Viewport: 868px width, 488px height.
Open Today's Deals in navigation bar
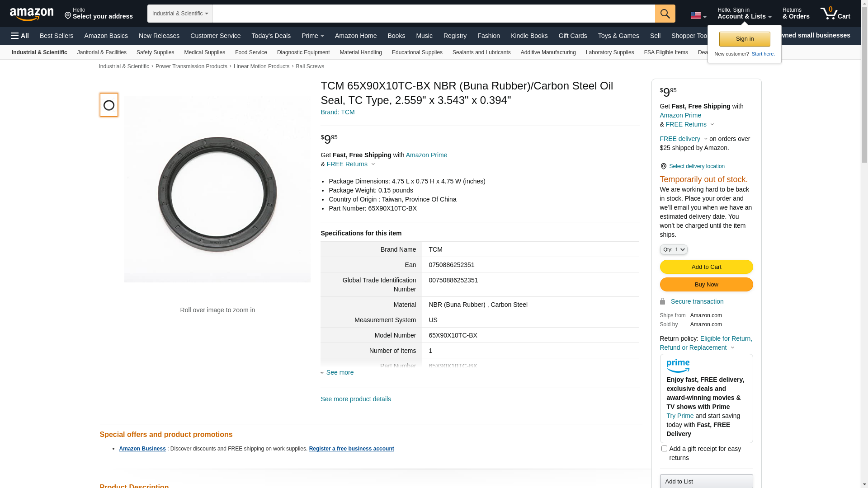271,36
